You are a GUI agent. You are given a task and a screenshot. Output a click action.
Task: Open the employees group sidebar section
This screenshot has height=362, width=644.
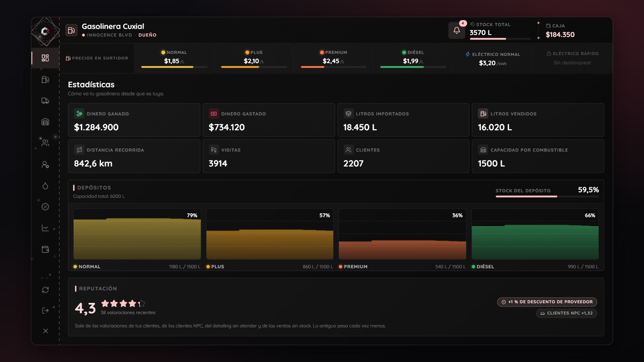tap(45, 143)
